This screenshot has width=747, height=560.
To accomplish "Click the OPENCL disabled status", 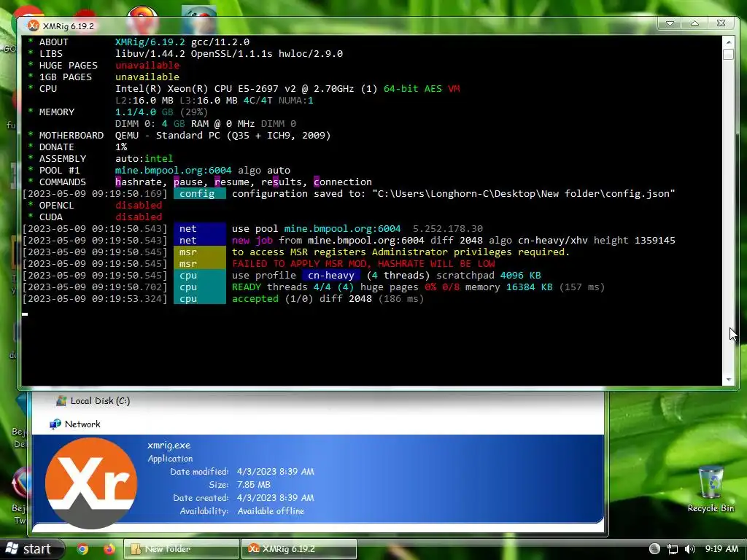I will tap(139, 205).
